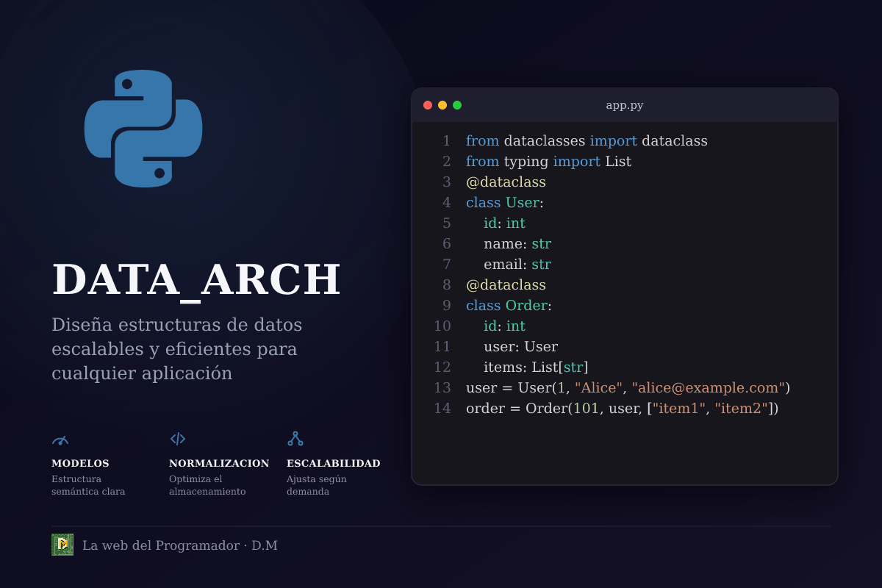Viewport: 882px width, 588px height.
Task: Click line number 10 in the gutter
Action: 442,326
